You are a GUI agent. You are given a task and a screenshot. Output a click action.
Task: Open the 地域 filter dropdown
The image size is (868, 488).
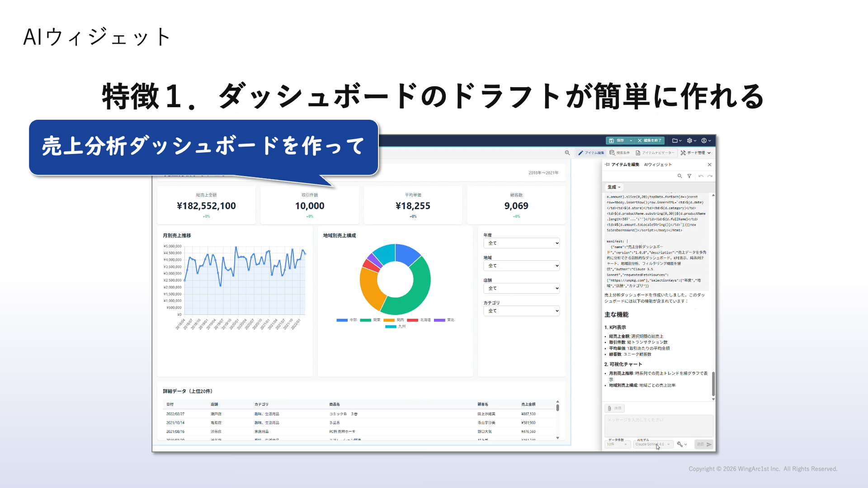pyautogui.click(x=522, y=266)
